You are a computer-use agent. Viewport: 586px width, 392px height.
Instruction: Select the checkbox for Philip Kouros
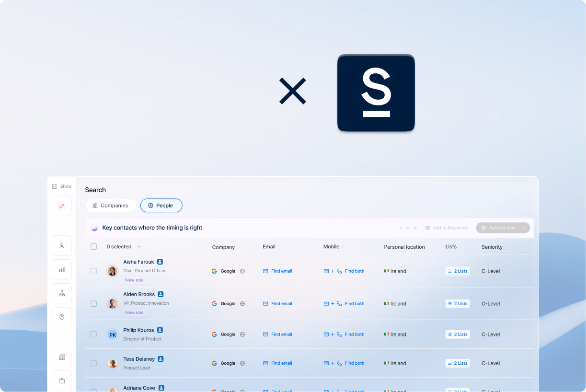[93, 334]
